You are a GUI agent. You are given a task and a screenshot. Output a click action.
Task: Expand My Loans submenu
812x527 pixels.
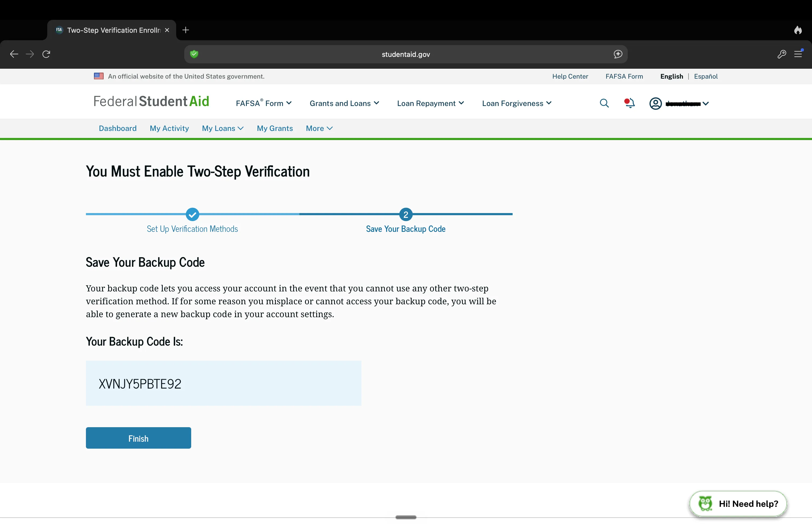[222, 128]
